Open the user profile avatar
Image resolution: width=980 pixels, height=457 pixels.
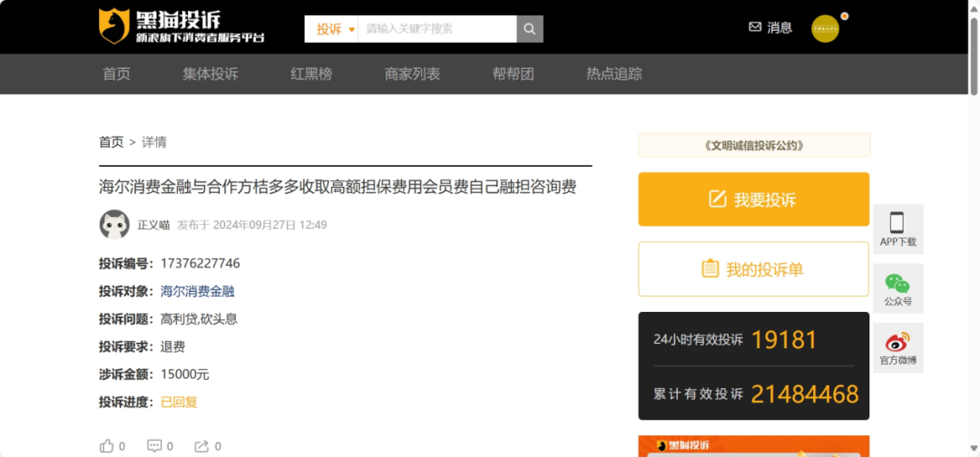pos(825,29)
